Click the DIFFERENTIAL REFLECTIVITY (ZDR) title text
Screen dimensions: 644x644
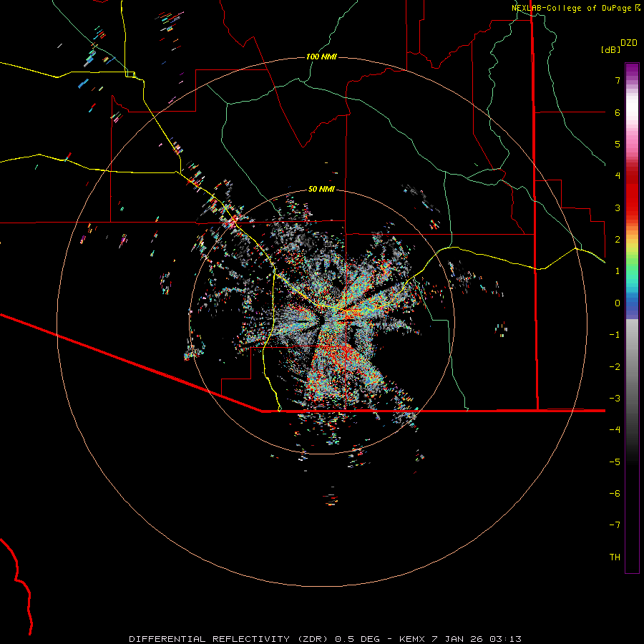[x=228, y=639]
